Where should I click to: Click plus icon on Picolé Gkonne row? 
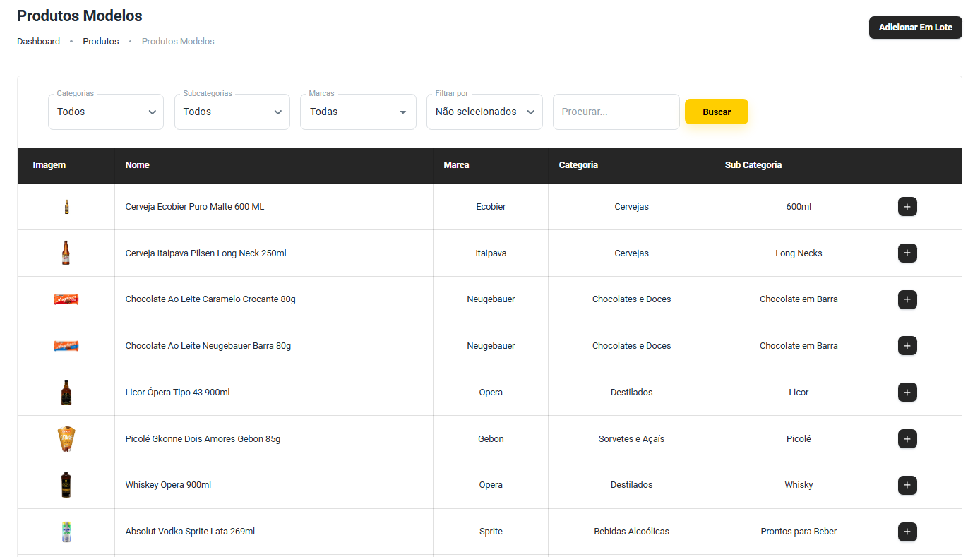coord(907,439)
